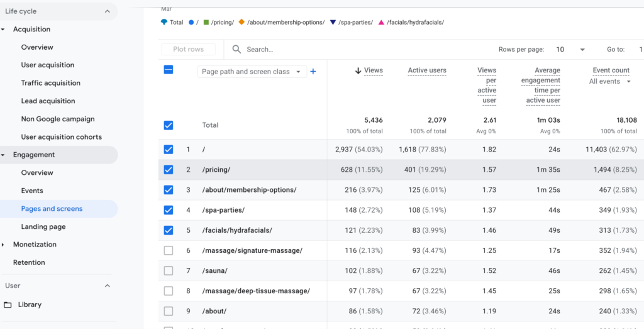The width and height of the screenshot is (644, 329).
Task: Uncheck the /pricing/ row checkbox
Action: click(168, 170)
